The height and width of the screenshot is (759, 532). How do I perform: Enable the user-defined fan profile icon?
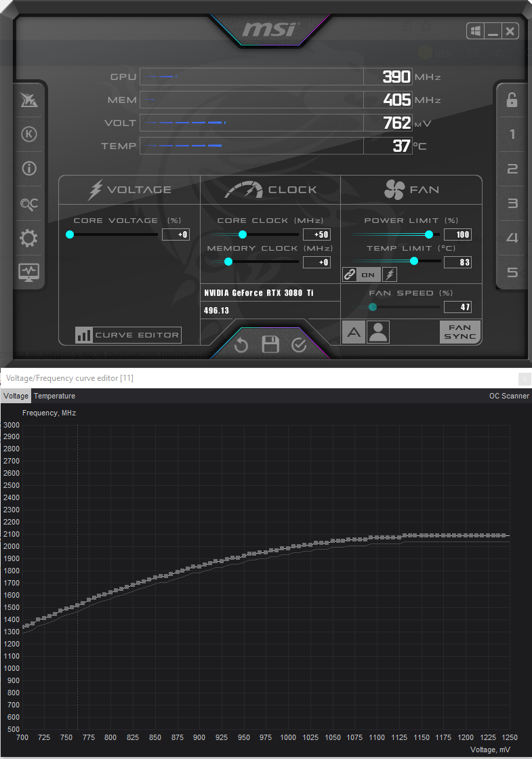coord(378,332)
